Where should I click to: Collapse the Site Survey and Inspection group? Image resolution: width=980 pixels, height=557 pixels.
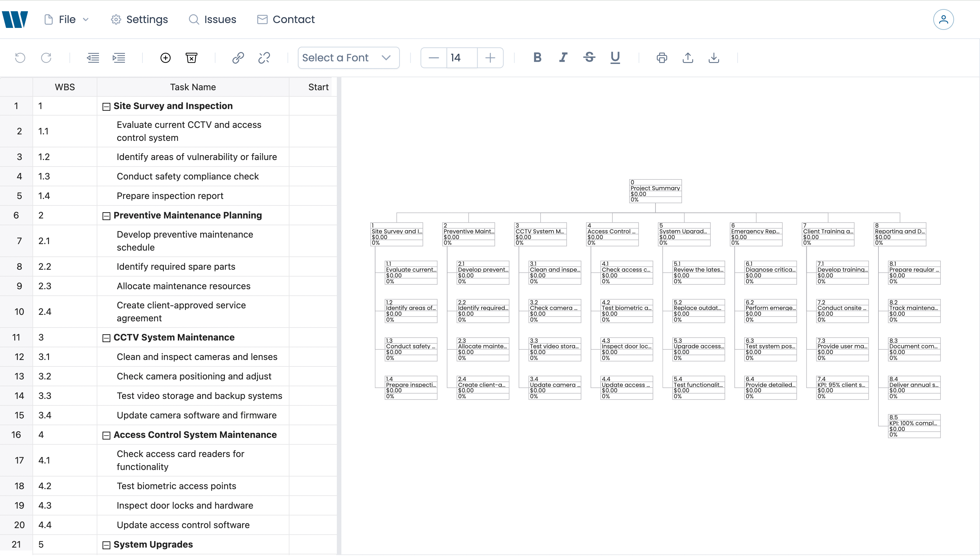pyautogui.click(x=106, y=106)
